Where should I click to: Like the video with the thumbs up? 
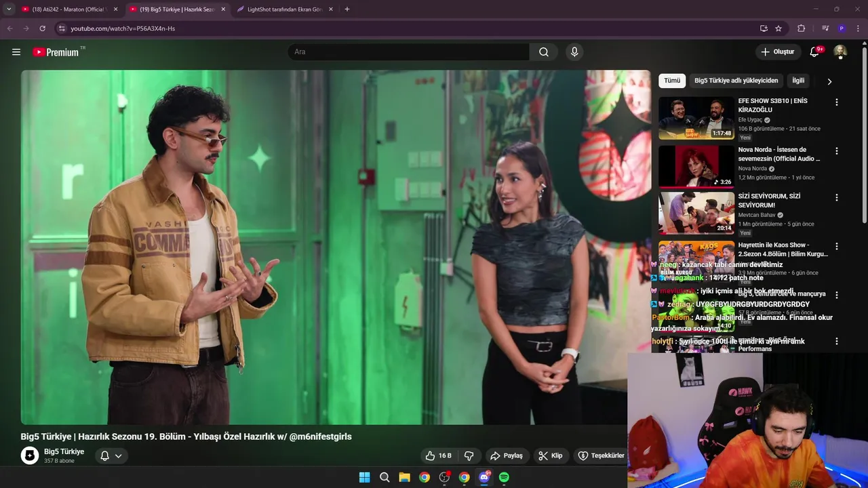click(438, 456)
